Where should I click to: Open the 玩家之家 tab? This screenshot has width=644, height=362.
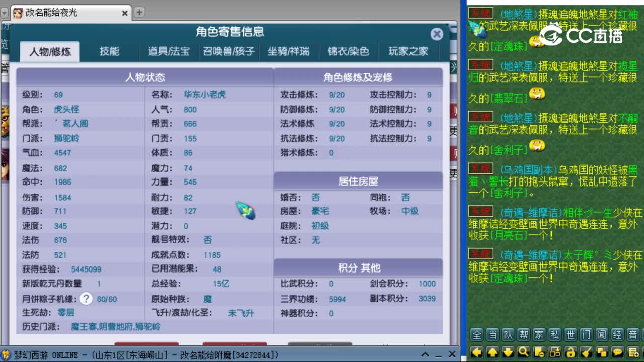click(408, 51)
